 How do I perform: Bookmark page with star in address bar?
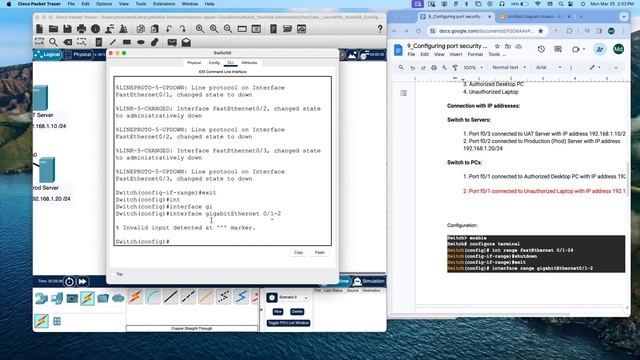pyautogui.click(x=540, y=31)
